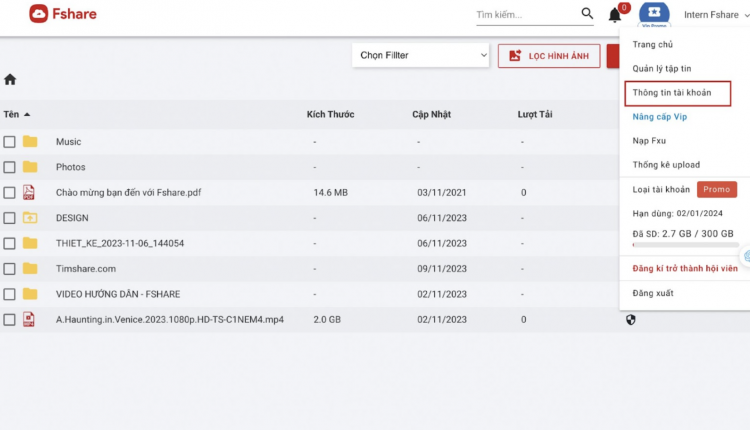
Task: Select the Timshare.com checkbox
Action: (x=9, y=268)
